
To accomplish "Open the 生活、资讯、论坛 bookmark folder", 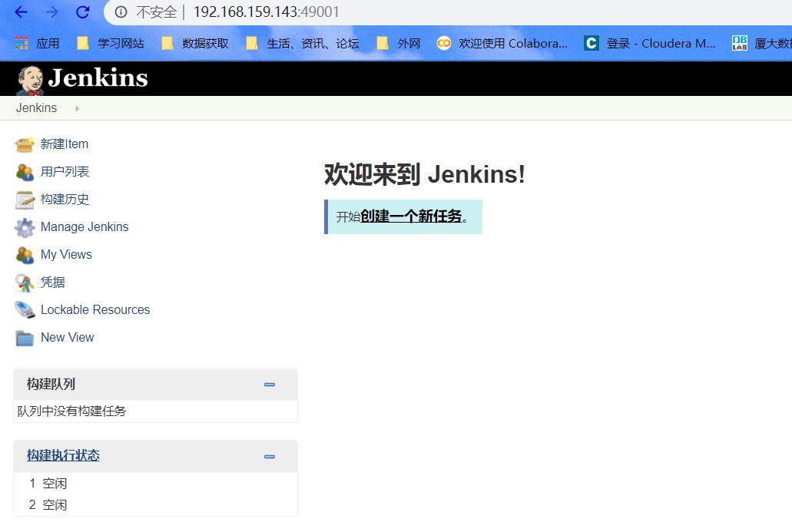I will (x=303, y=44).
